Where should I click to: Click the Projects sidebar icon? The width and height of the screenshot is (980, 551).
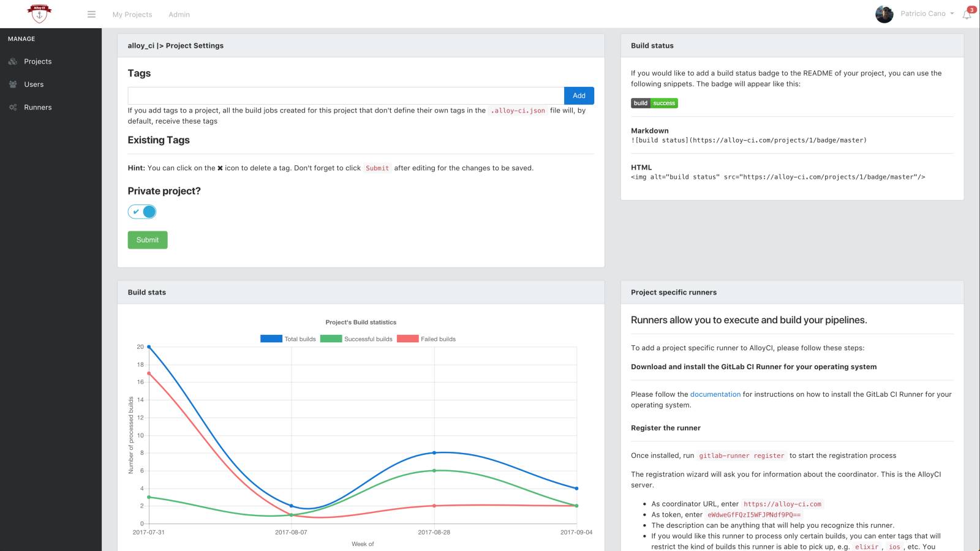pyautogui.click(x=13, y=62)
